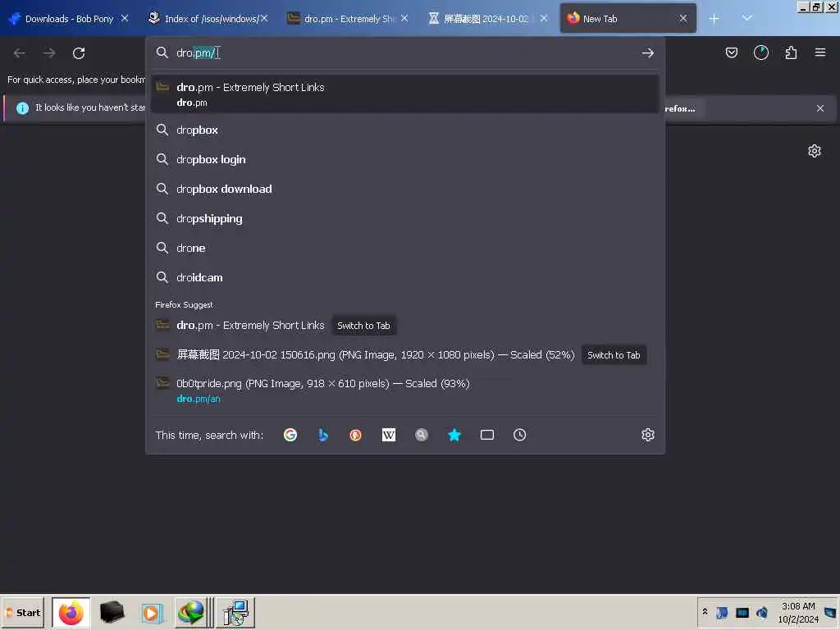840x630 pixels.
Task: Switch to dro.pm - Extremely Short Links tab
Action: pos(348,19)
